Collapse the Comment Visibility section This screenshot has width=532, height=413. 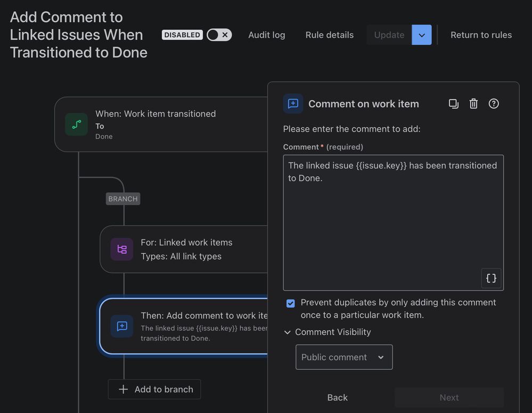click(328, 332)
